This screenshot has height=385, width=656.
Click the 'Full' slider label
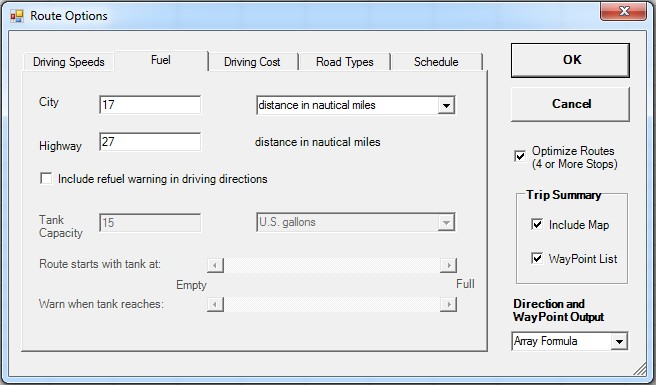point(465,284)
